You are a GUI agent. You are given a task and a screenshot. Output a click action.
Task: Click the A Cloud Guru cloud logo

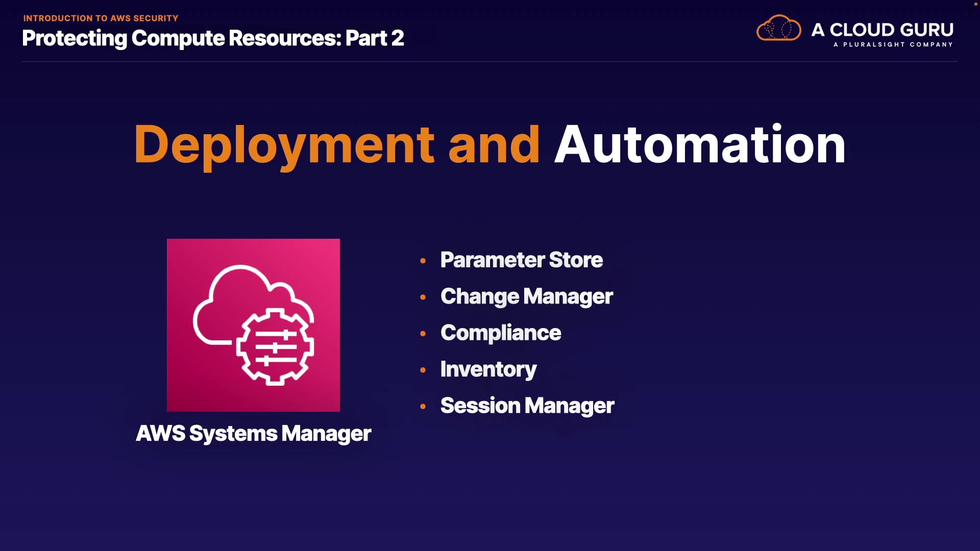coord(778,29)
